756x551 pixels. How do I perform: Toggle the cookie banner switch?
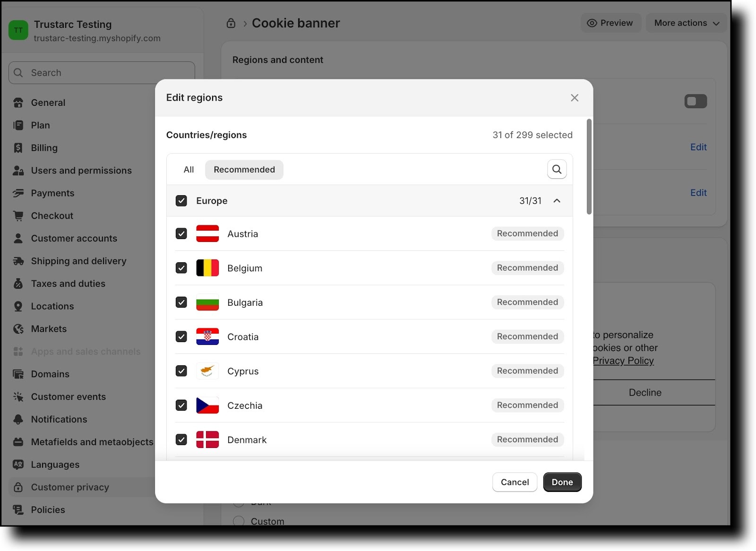tap(696, 101)
